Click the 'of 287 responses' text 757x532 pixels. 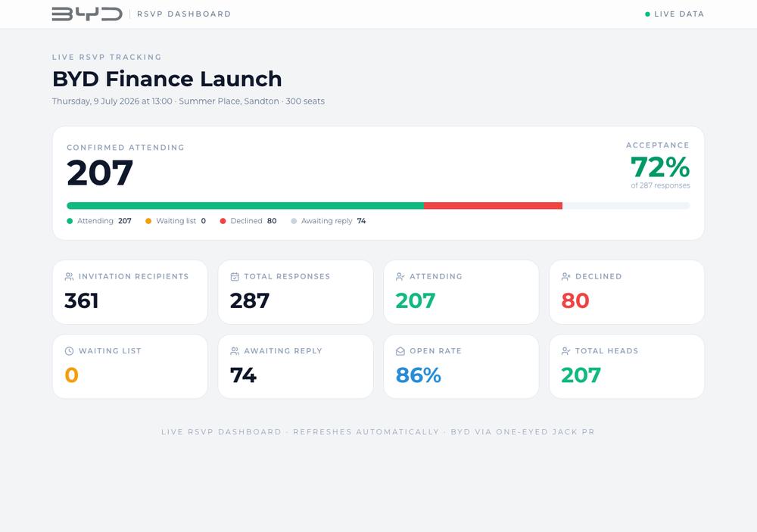tap(660, 185)
